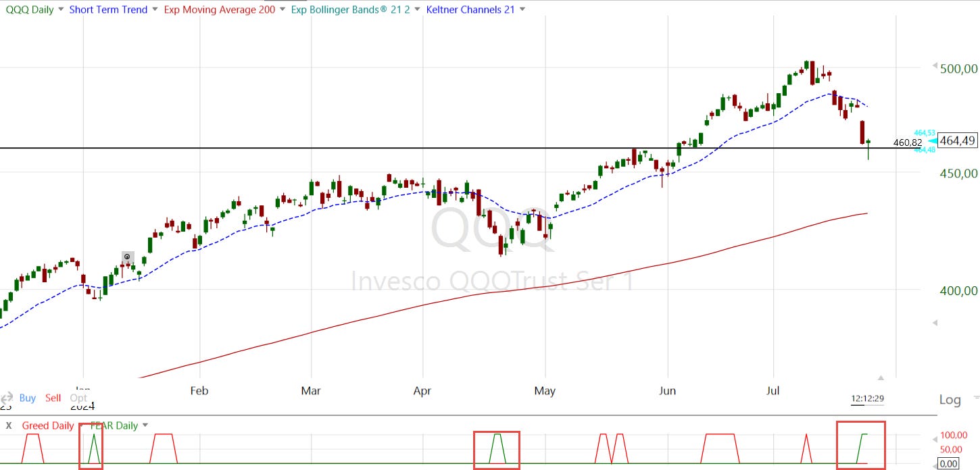Click the horizontal line label 460,82
This screenshot has width=980, height=470.
[x=908, y=143]
